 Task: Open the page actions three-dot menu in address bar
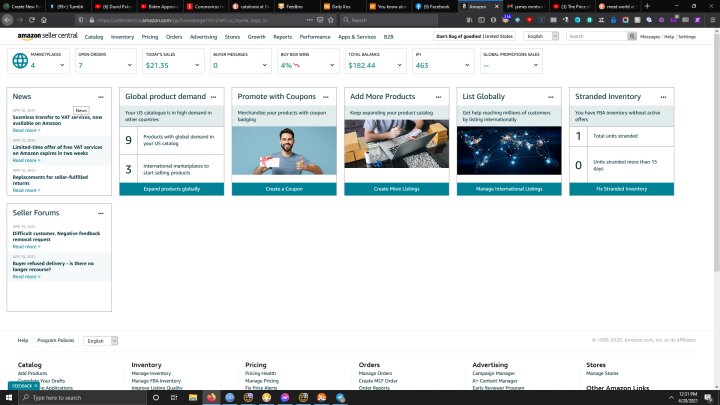309,20
